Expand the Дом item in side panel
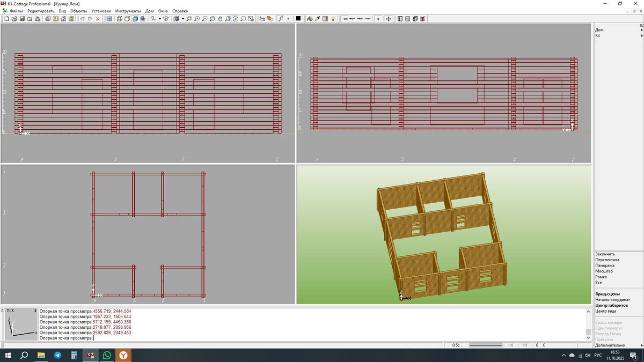This screenshot has height=362, width=644. (x=618, y=30)
